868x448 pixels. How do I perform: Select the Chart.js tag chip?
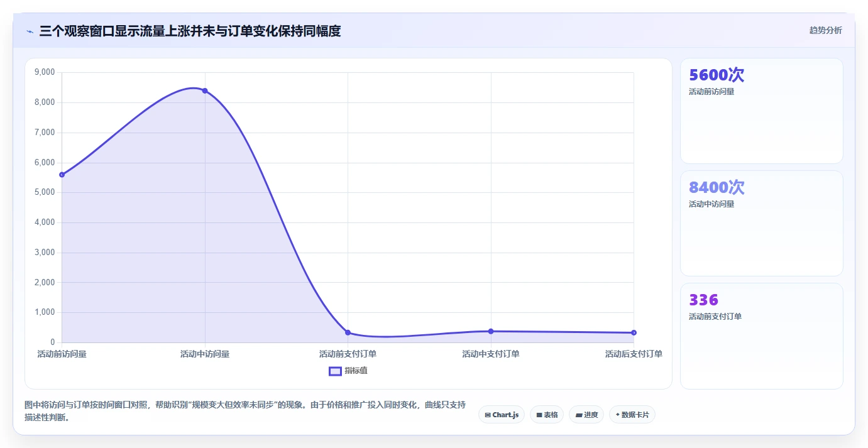(502, 415)
